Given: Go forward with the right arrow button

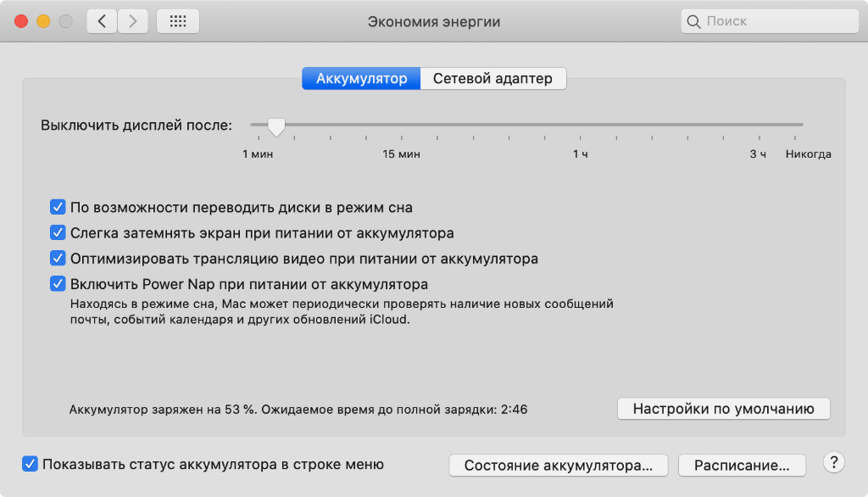Looking at the screenshot, I should click(133, 21).
